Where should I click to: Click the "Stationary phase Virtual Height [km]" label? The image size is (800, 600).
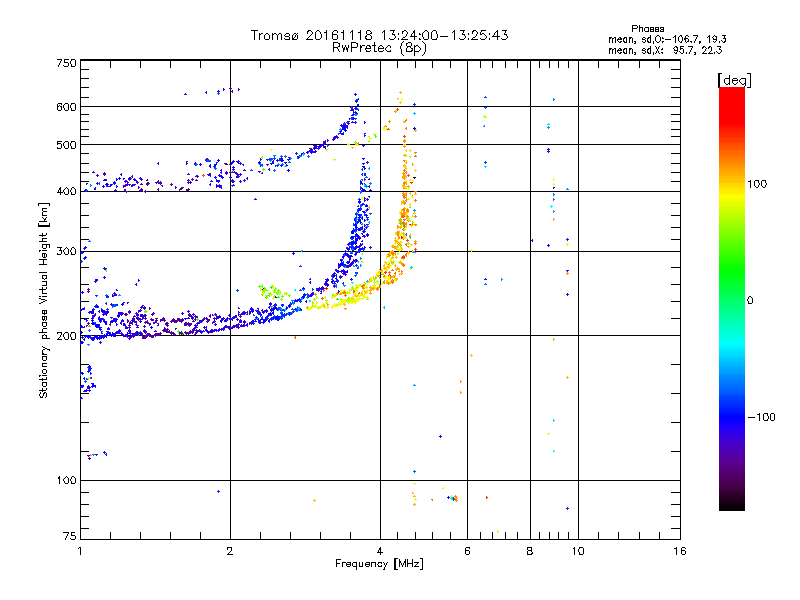click(44, 300)
